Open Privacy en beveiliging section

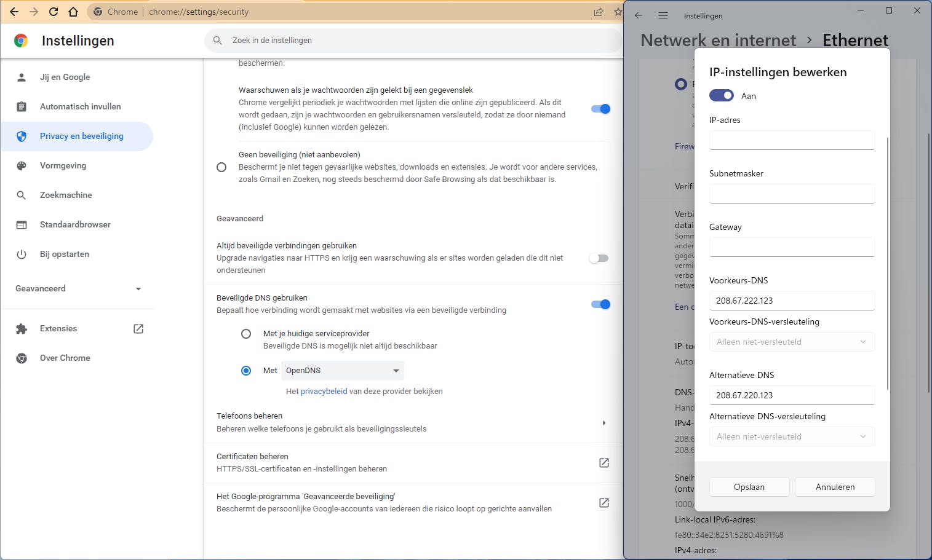click(77, 136)
